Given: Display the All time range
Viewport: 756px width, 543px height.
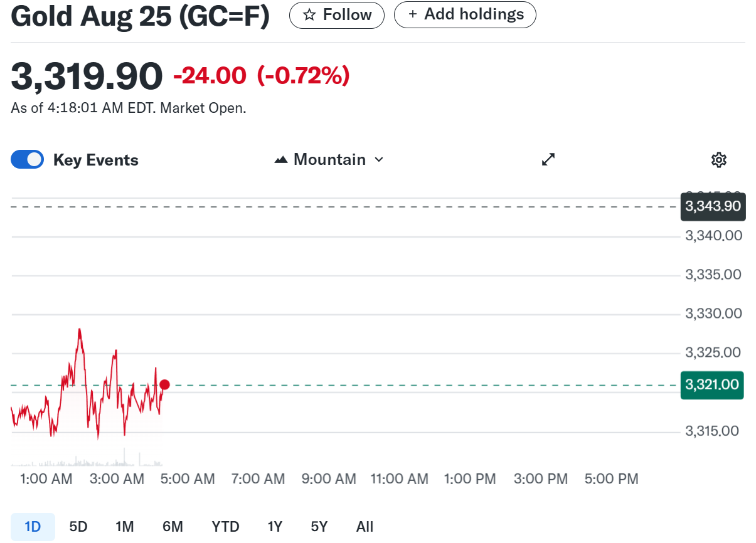Looking at the screenshot, I should (x=365, y=527).
